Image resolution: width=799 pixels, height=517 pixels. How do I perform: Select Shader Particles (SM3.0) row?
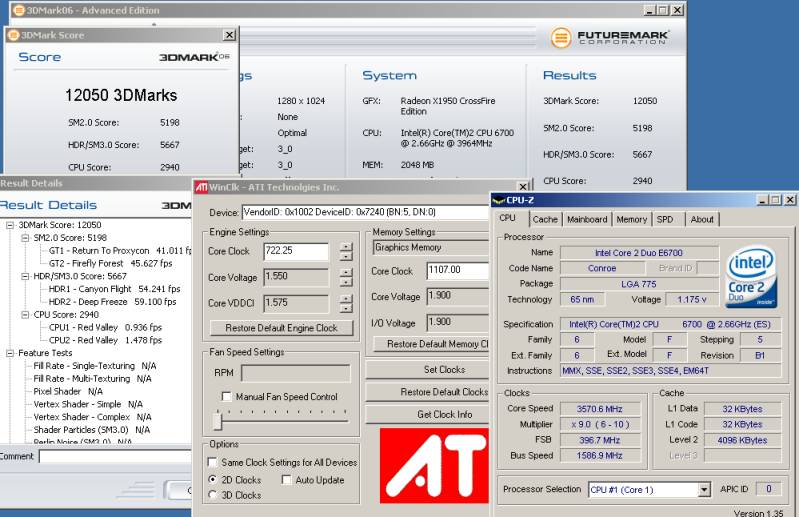click(x=92, y=429)
